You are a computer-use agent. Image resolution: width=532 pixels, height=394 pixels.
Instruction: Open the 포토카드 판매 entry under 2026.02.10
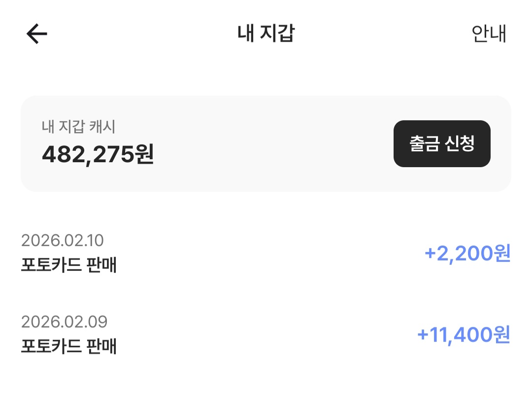(x=69, y=265)
